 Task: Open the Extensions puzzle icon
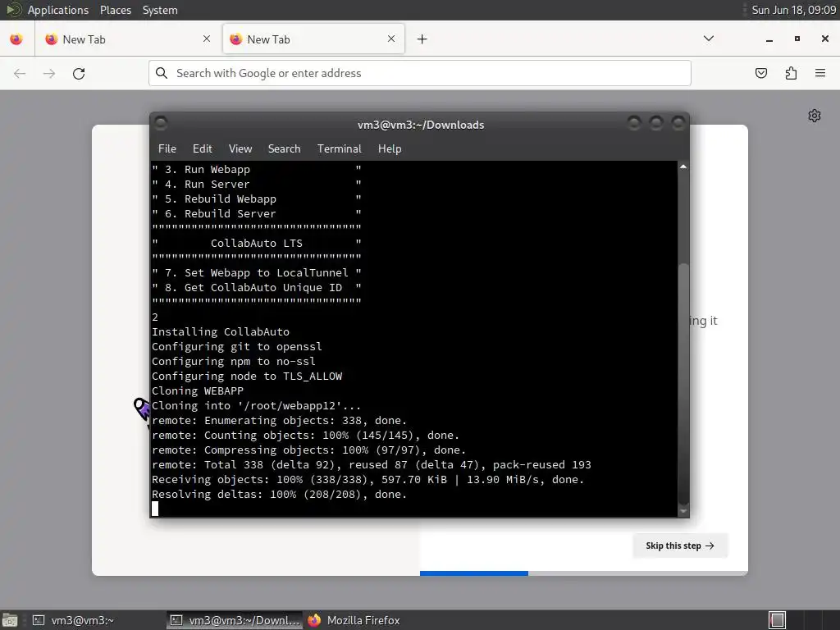791,73
